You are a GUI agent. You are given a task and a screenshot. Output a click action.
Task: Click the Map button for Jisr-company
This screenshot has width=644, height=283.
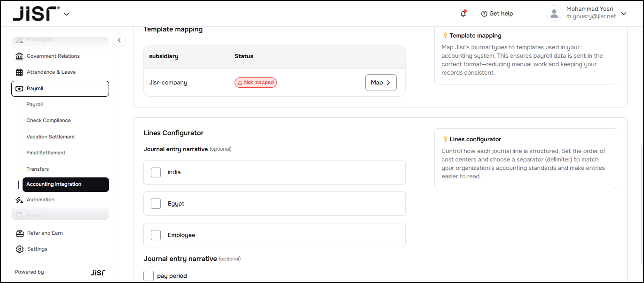tap(381, 83)
